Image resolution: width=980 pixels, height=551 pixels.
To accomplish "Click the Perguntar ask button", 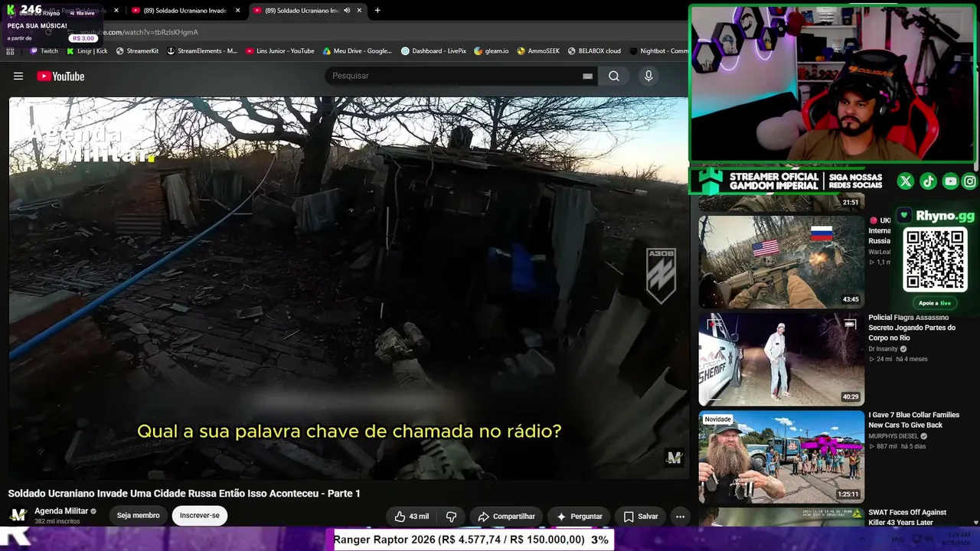I will coord(579,517).
